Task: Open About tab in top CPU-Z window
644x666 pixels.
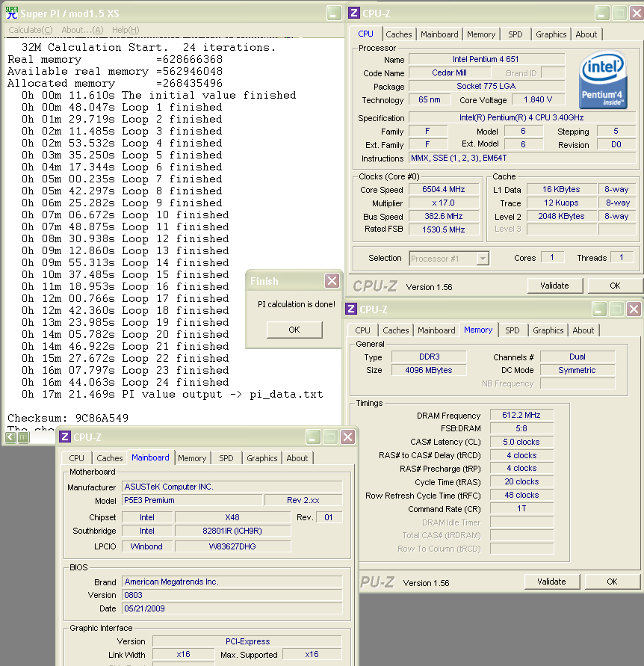Action: pyautogui.click(x=586, y=34)
